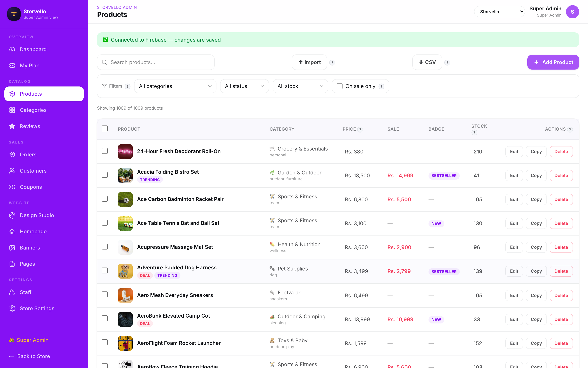Click the sale price Rs. 2,799
This screenshot has height=368, width=588.
[399, 271]
